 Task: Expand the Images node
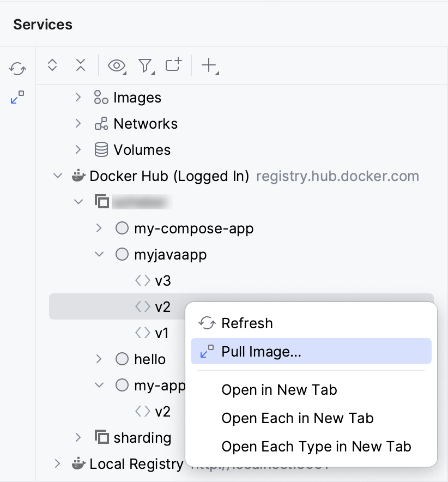pos(78,97)
